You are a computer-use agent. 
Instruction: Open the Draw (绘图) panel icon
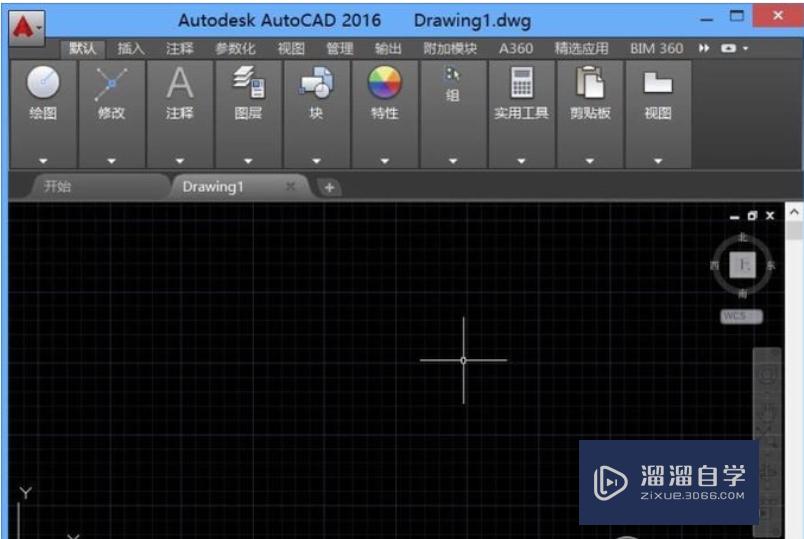point(43,82)
